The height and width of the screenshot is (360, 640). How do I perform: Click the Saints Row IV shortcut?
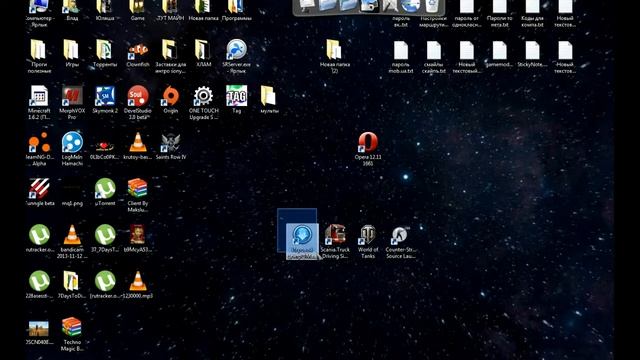pos(171,142)
